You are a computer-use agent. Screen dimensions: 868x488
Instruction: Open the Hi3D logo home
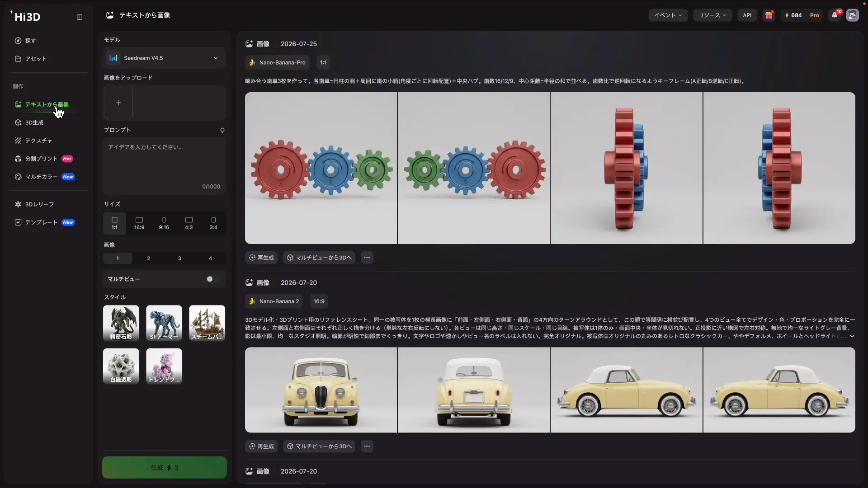point(25,17)
